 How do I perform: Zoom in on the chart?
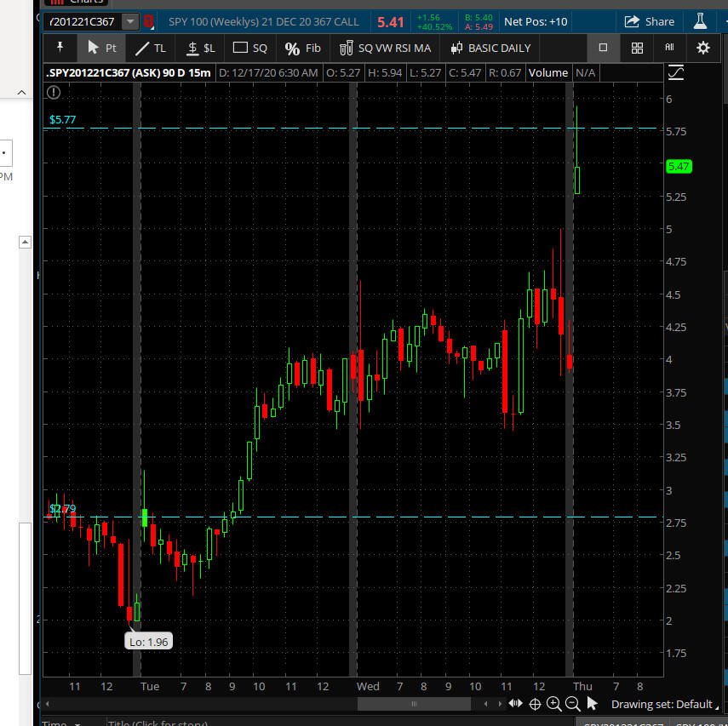pos(554,704)
